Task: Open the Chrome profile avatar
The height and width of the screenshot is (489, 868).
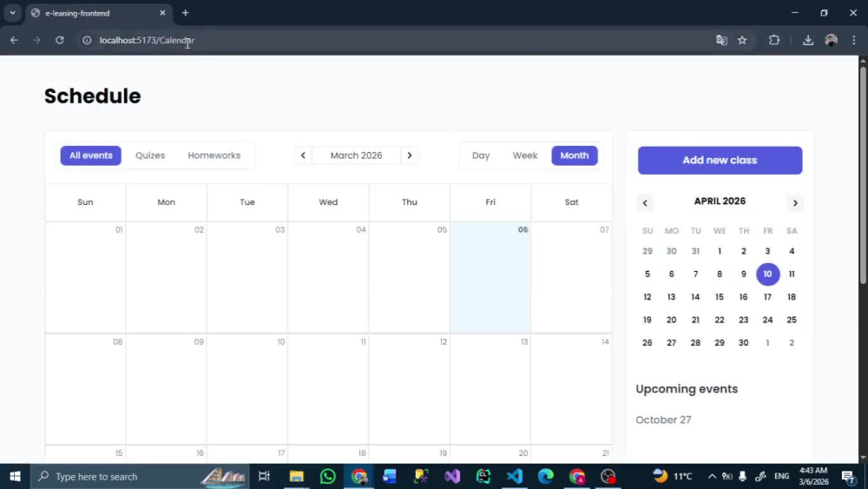Action: [x=831, y=40]
